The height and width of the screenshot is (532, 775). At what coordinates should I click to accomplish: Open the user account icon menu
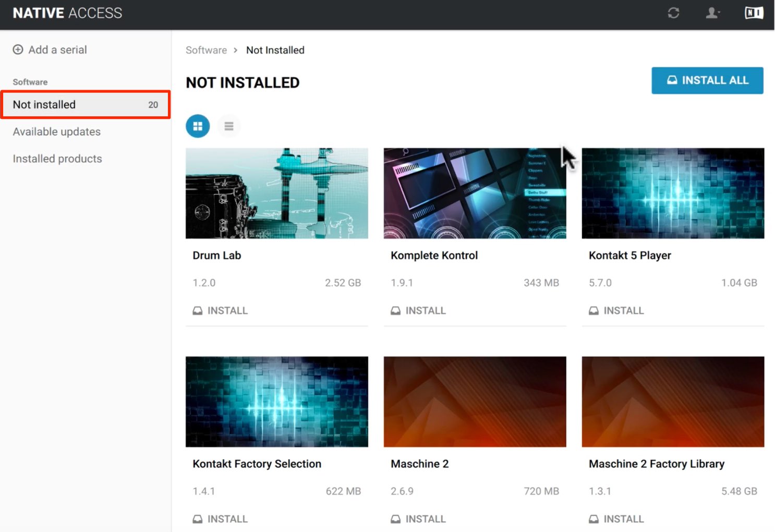(x=712, y=13)
